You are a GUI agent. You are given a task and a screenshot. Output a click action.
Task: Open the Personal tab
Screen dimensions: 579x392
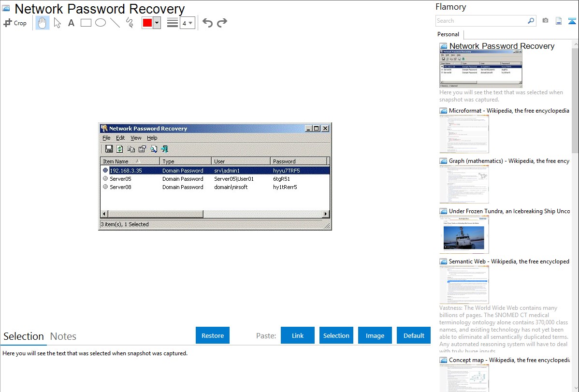coord(448,34)
